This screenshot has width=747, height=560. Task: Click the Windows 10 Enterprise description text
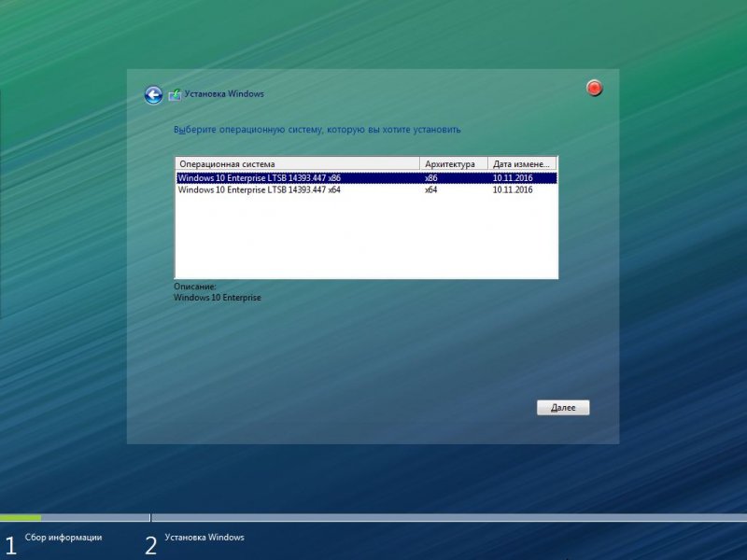point(218,298)
